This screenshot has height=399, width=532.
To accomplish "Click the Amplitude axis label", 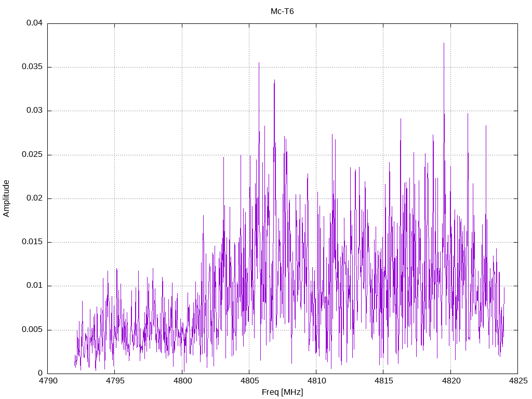I will [x=6, y=198].
